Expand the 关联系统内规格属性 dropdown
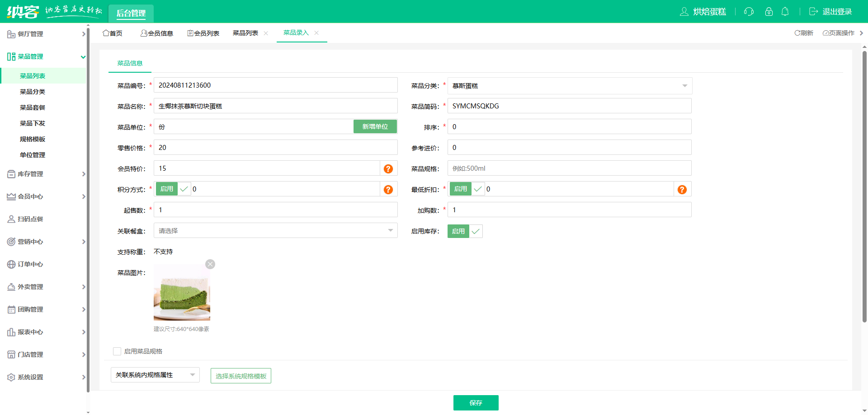 pos(155,375)
